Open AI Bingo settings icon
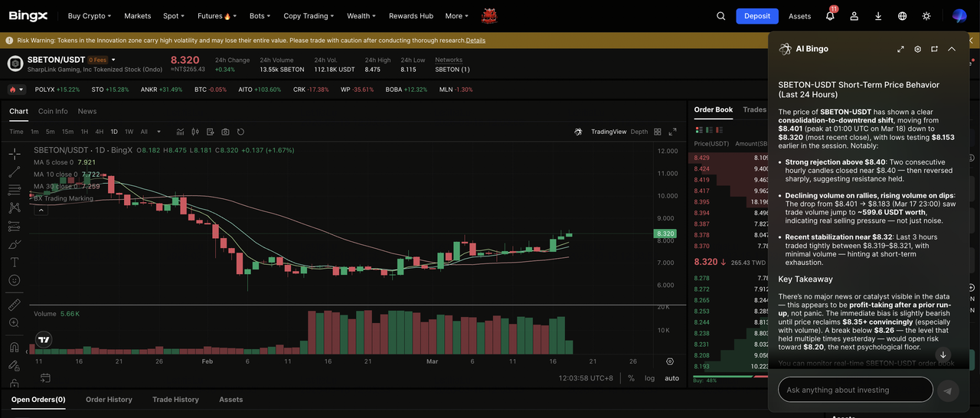Viewport: 980px width, 418px height. (x=918, y=49)
